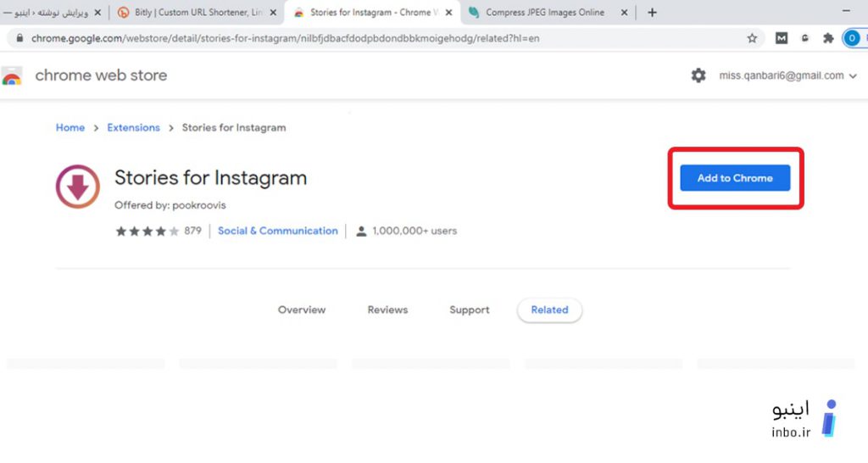The width and height of the screenshot is (868, 463).
Task: Switch to the Overview tab
Action: pos(302,310)
